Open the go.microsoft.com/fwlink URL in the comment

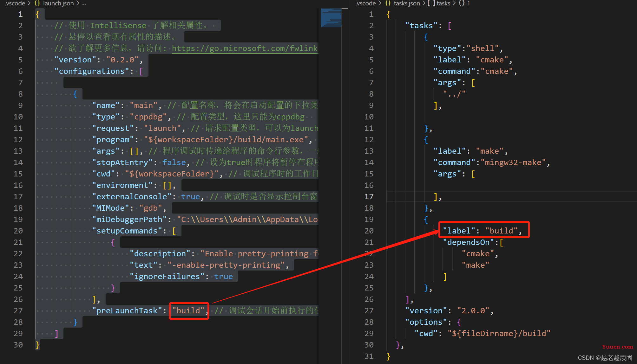click(x=245, y=48)
